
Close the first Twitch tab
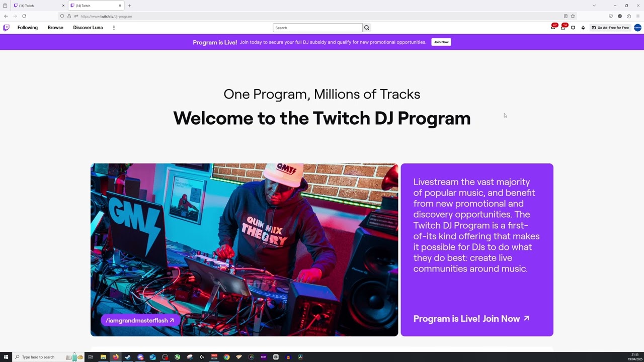tap(63, 6)
